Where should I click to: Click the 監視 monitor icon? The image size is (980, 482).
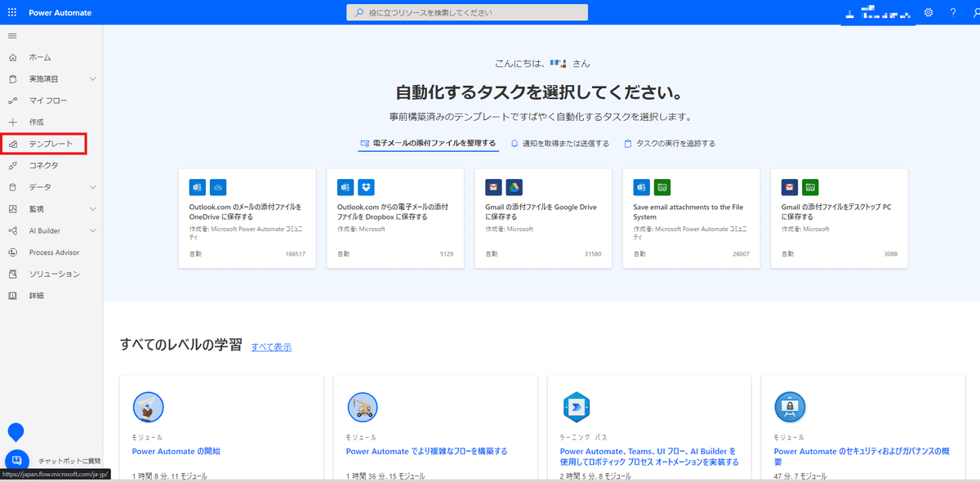12,209
